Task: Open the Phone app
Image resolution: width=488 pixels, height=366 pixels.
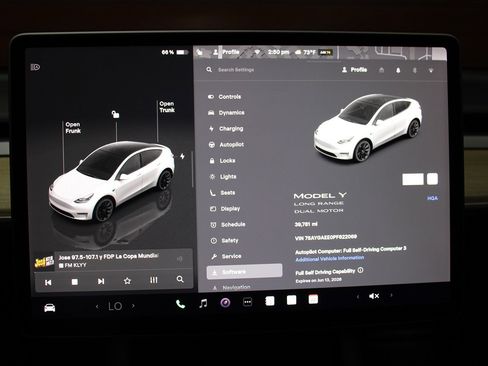Action: point(180,304)
